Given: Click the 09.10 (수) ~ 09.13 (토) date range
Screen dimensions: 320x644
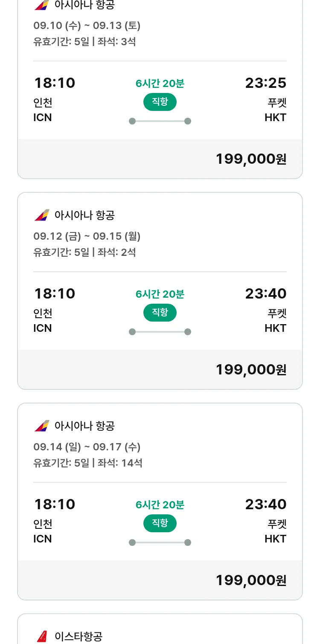Looking at the screenshot, I should (87, 26).
